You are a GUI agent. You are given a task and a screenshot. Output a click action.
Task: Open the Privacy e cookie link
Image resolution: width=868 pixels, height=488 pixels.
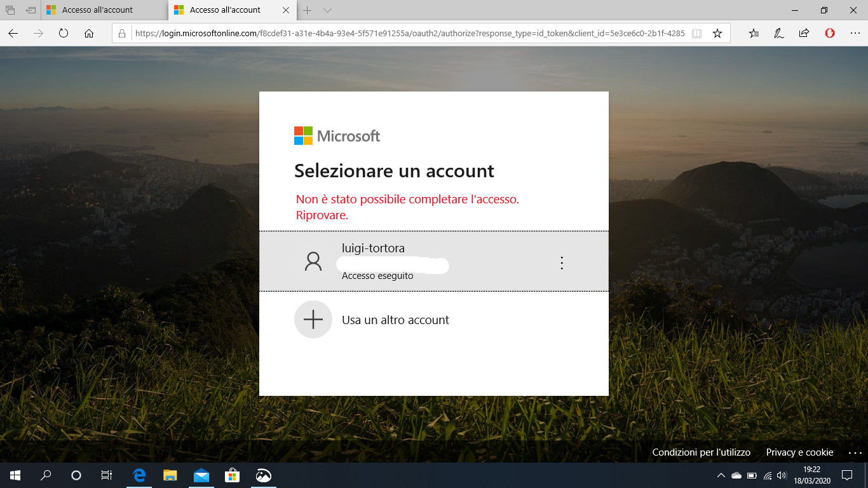799,452
